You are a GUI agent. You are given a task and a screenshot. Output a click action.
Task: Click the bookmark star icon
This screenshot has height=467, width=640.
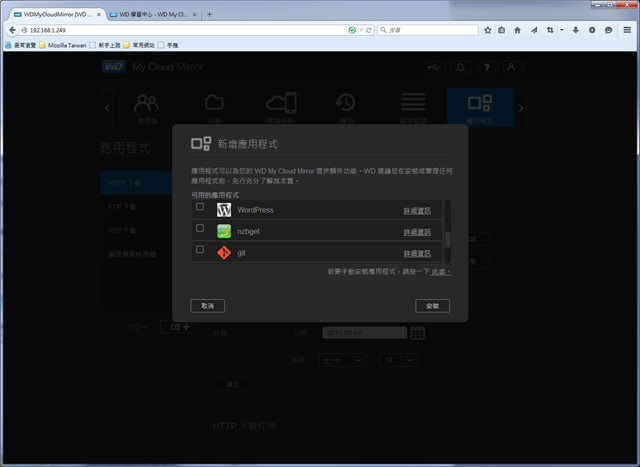click(x=487, y=30)
